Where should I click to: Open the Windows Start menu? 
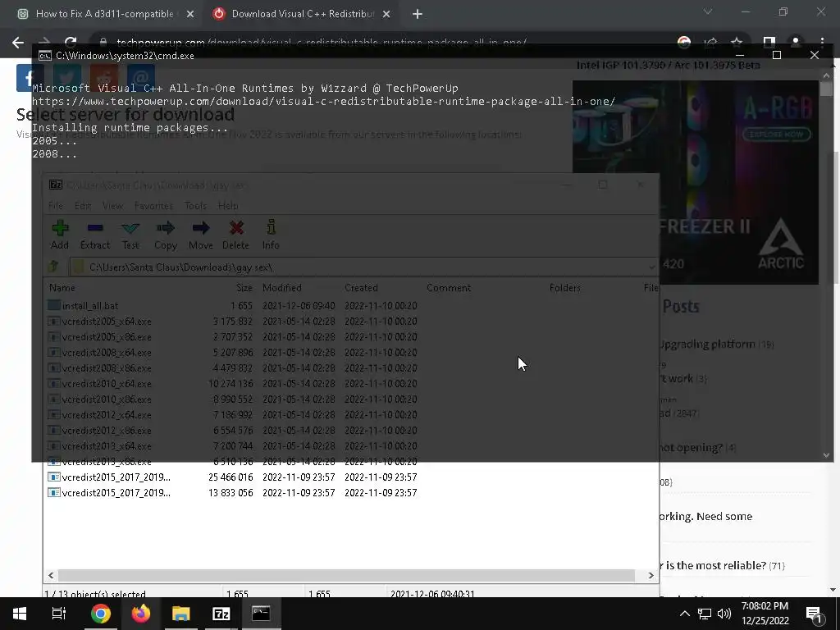[20, 614]
